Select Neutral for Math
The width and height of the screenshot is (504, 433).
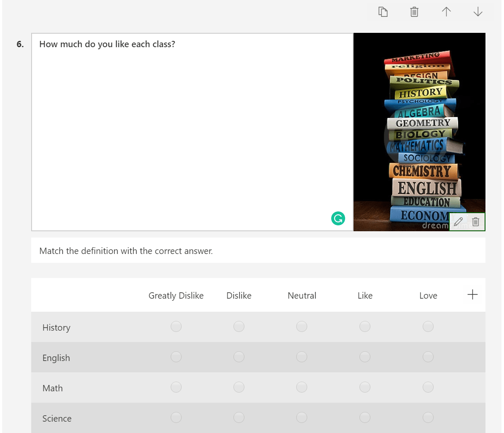(x=301, y=387)
